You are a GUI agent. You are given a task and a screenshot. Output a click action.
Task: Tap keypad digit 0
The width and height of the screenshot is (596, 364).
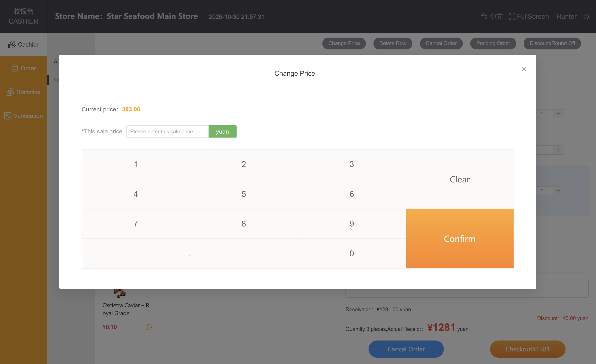352,253
